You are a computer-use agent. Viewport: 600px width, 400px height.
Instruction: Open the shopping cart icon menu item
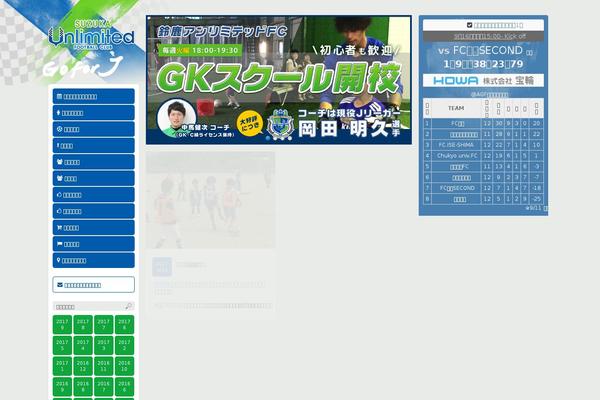click(x=93, y=228)
